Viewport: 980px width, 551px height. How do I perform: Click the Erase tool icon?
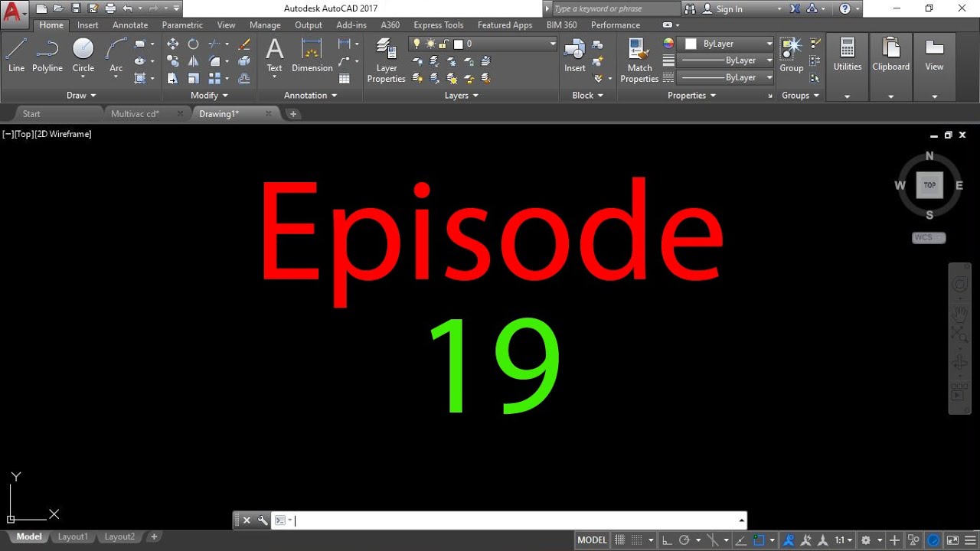244,44
